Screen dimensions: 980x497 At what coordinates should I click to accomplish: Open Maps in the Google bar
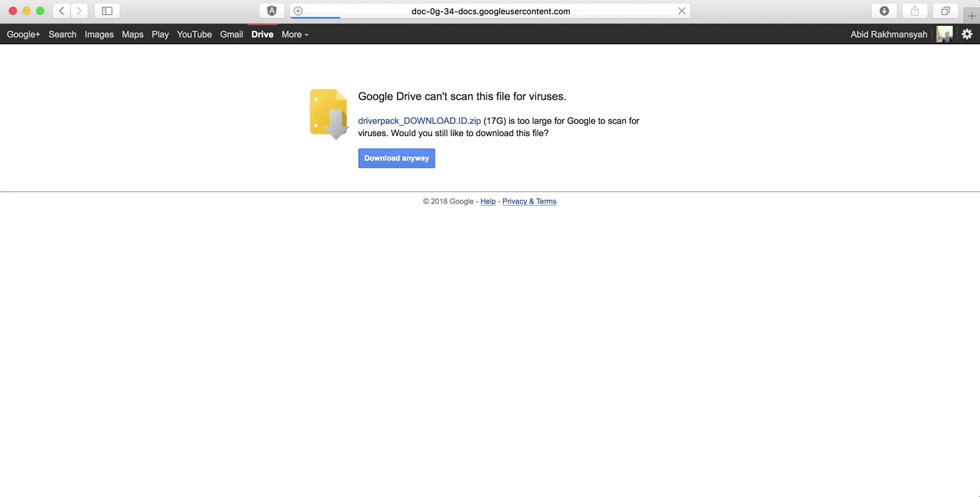point(133,34)
